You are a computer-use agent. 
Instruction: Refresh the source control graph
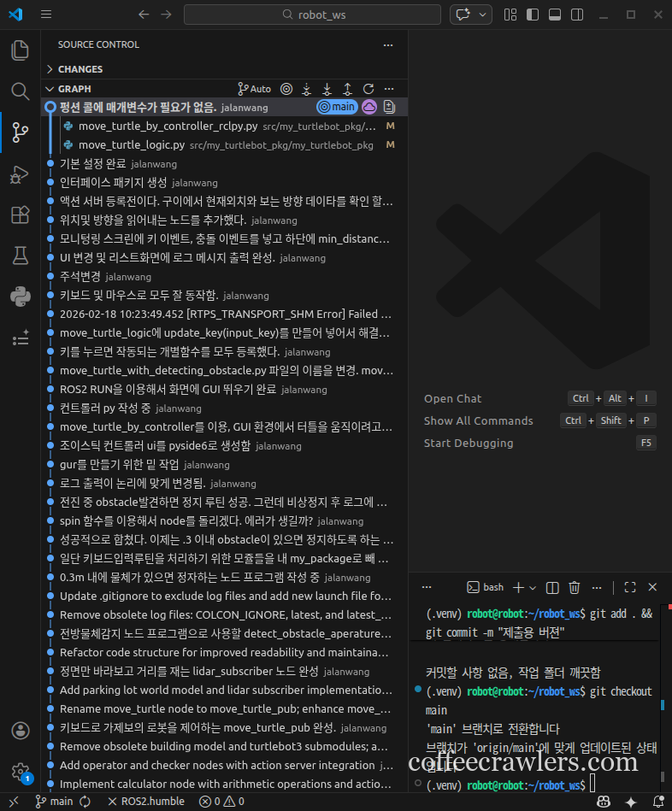pyautogui.click(x=368, y=89)
